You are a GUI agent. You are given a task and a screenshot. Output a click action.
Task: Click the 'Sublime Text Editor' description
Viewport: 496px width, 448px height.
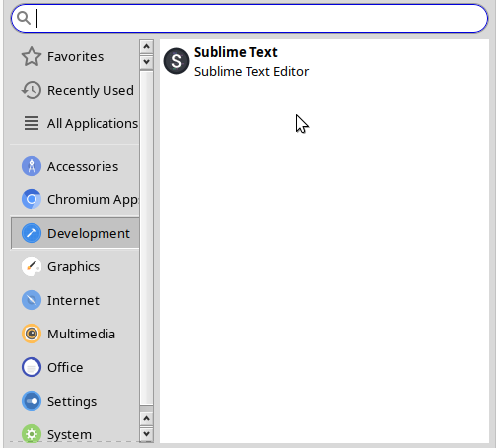point(251,71)
